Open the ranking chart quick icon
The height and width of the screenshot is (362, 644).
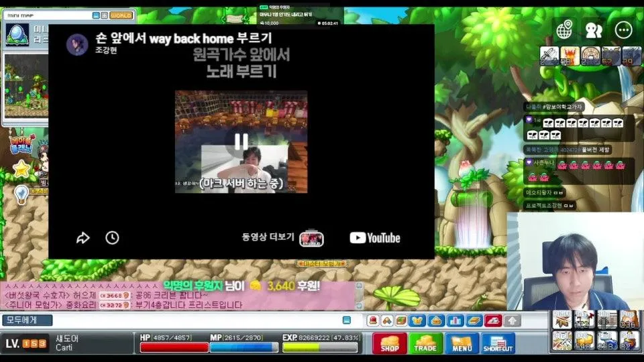click(x=455, y=320)
